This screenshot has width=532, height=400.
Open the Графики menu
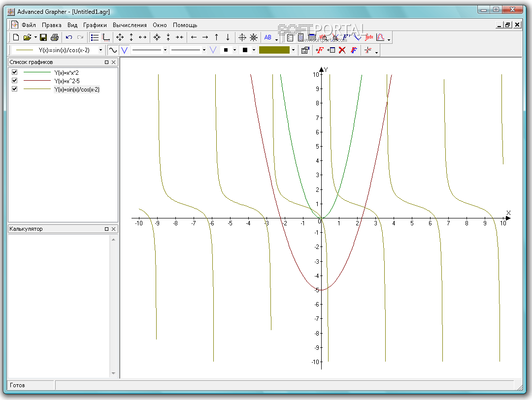(95, 25)
